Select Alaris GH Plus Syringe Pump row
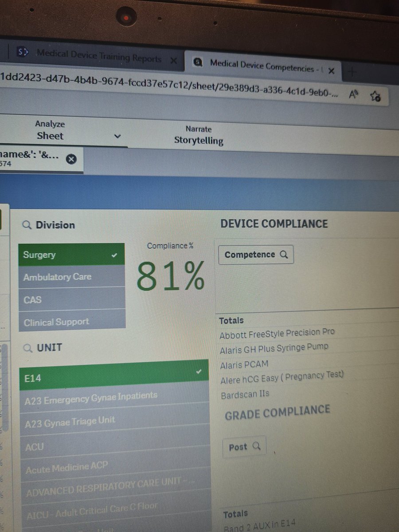399x532 pixels. (274, 348)
